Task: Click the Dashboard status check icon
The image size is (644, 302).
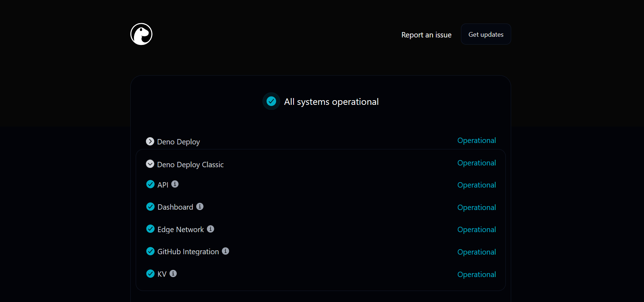Action: (150, 206)
